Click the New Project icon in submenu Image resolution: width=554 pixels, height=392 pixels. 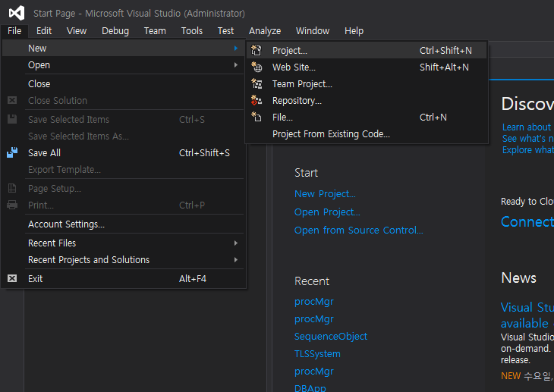point(257,51)
